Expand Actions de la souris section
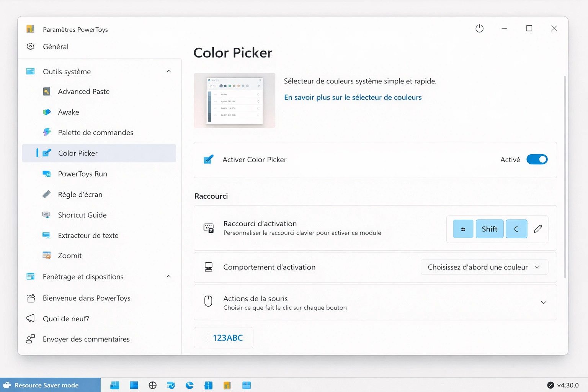 [544, 302]
